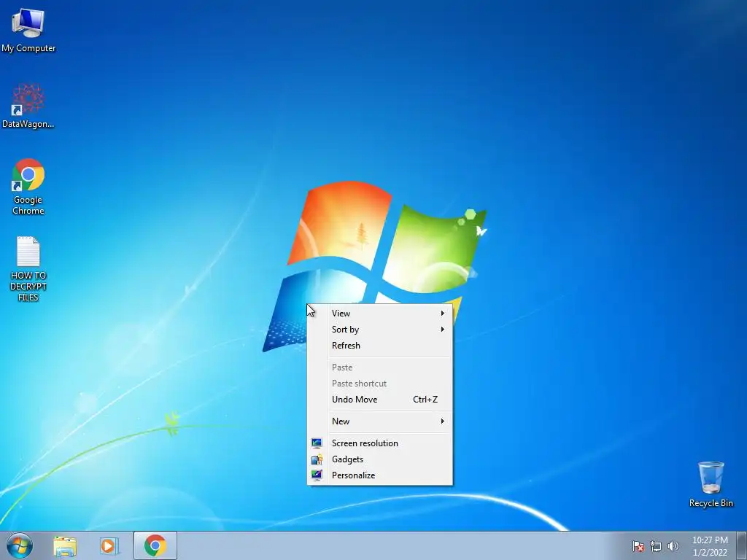Screen dimensions: 747x560
Task: Open the network tray icon
Action: pyautogui.click(x=656, y=546)
